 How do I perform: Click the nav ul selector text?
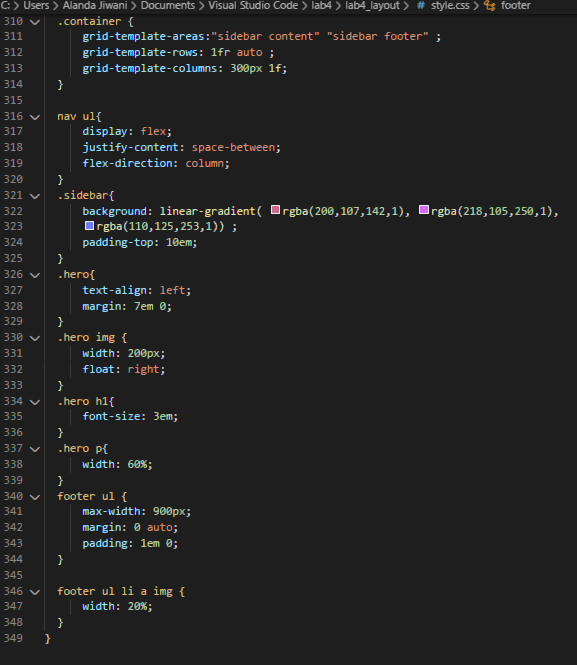tap(76, 116)
